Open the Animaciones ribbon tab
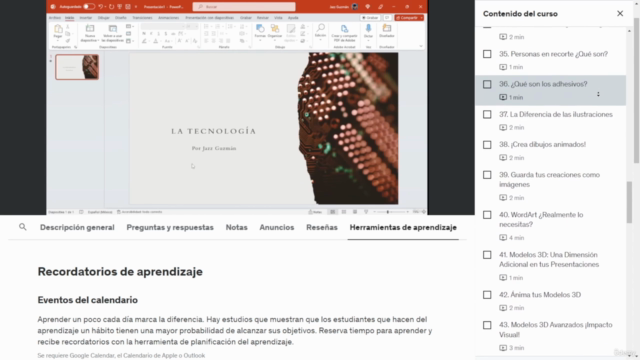 pos(169,18)
